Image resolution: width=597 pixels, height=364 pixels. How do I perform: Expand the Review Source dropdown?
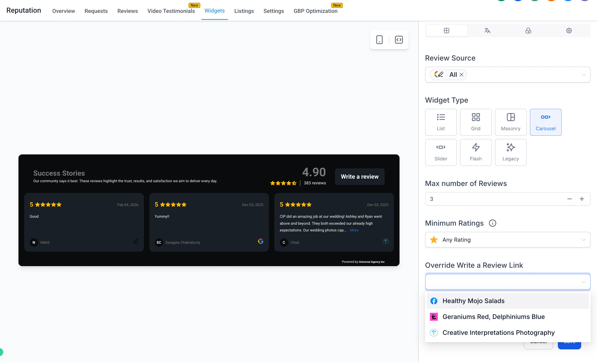click(583, 75)
